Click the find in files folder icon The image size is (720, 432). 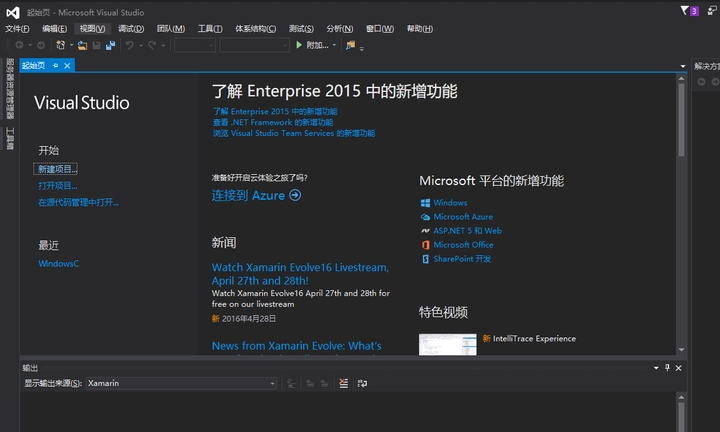[350, 45]
